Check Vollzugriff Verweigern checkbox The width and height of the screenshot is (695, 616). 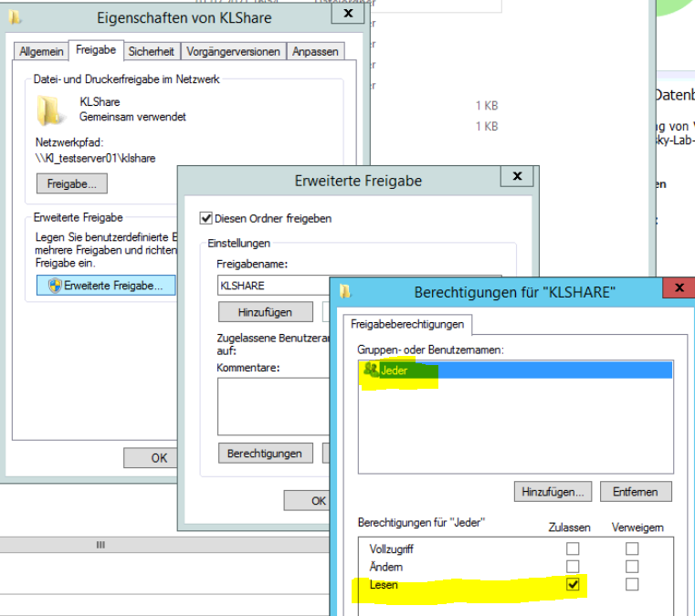click(632, 549)
